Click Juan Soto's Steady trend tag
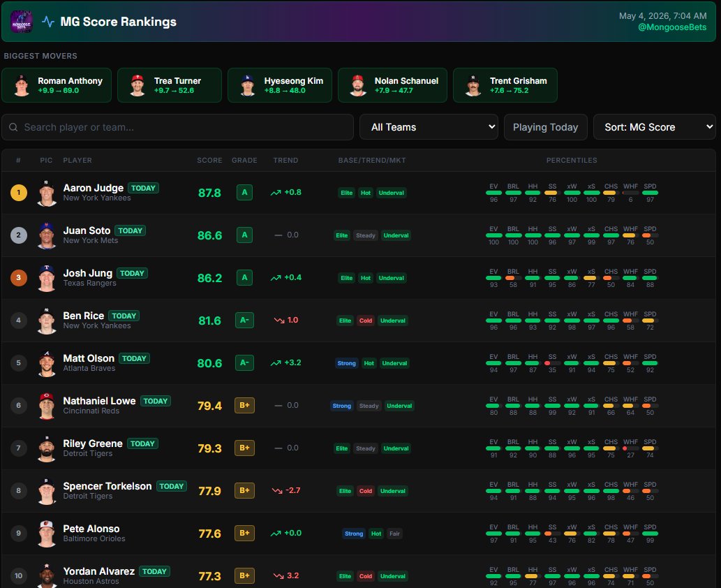Screen dimensions: 721x588 366,235
